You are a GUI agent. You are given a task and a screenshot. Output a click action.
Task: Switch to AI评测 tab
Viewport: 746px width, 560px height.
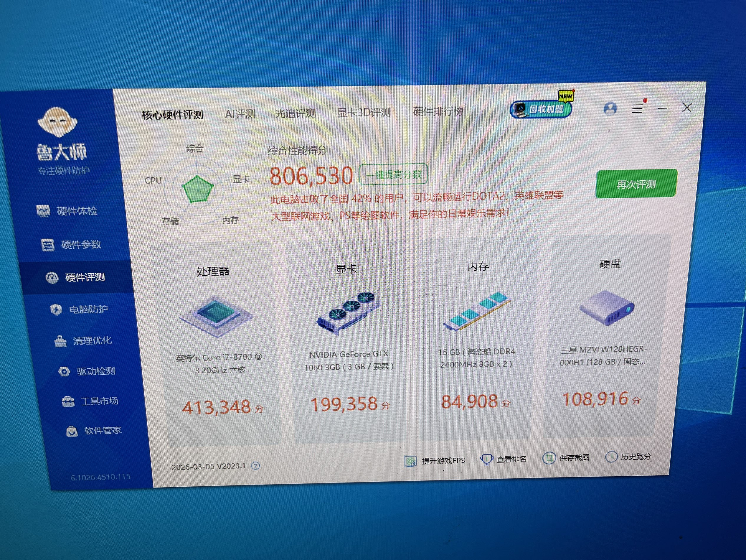pos(240,114)
